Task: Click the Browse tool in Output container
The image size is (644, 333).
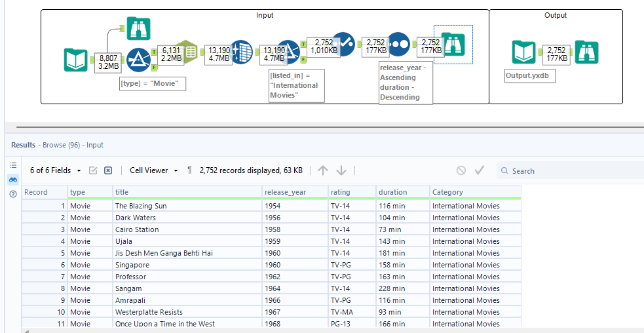Action: (586, 52)
